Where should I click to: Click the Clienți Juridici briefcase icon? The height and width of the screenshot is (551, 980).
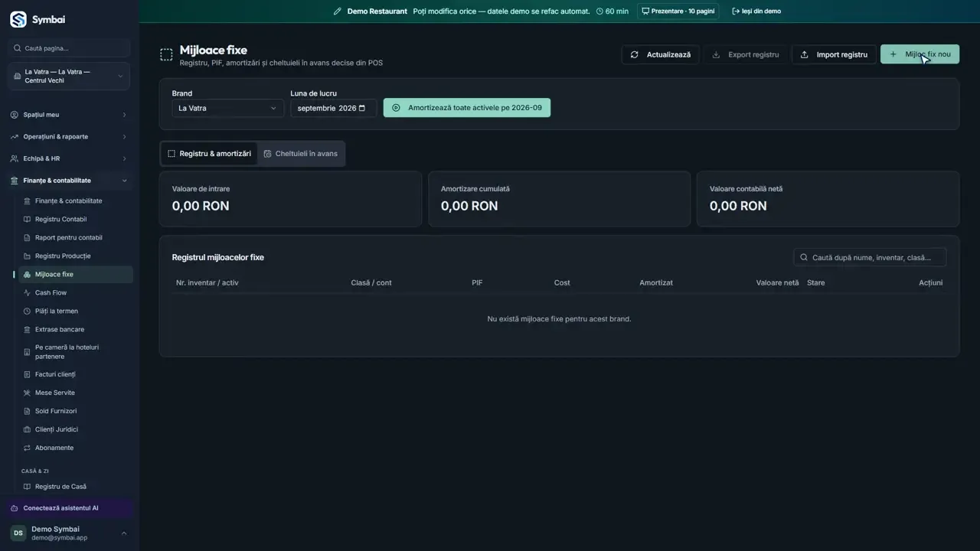tap(28, 430)
